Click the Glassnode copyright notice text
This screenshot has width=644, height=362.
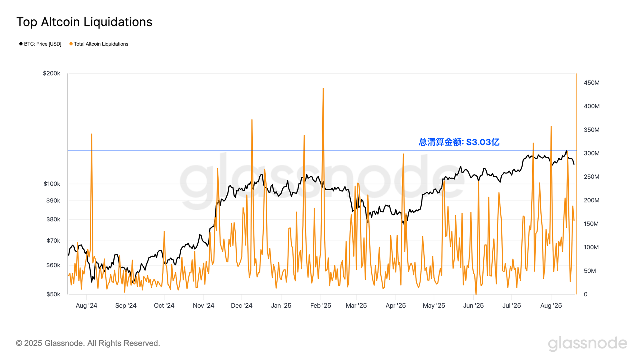tap(88, 343)
